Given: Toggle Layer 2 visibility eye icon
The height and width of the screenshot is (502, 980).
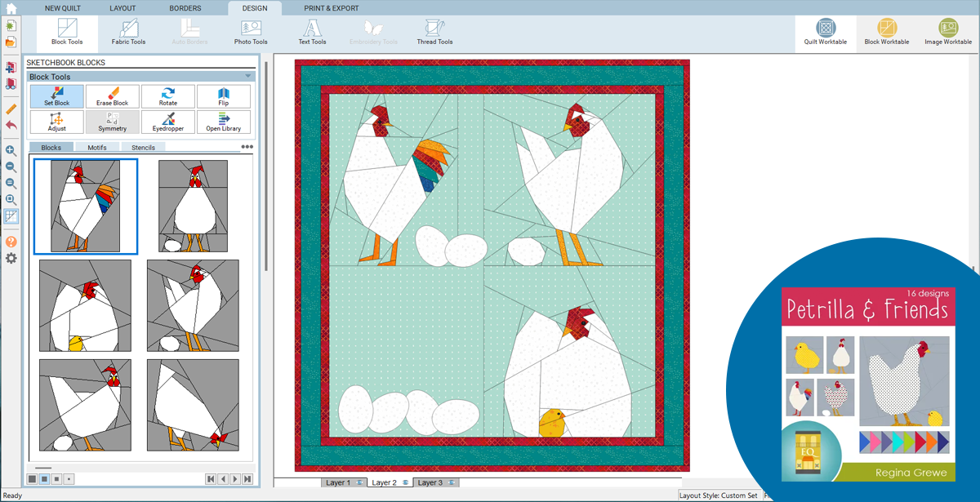Looking at the screenshot, I should pyautogui.click(x=405, y=483).
